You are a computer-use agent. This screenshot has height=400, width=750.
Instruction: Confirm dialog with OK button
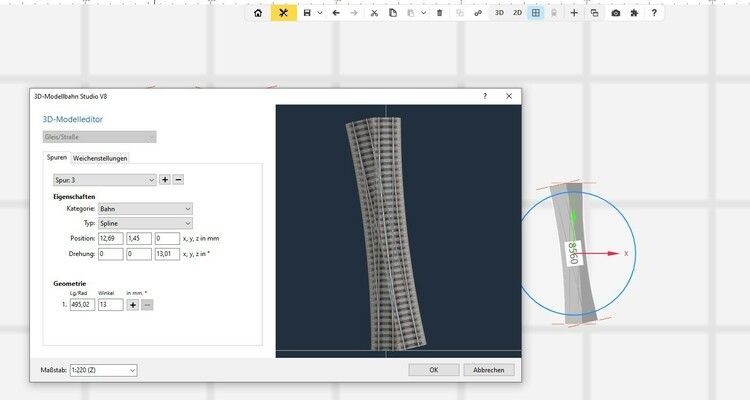(433, 370)
